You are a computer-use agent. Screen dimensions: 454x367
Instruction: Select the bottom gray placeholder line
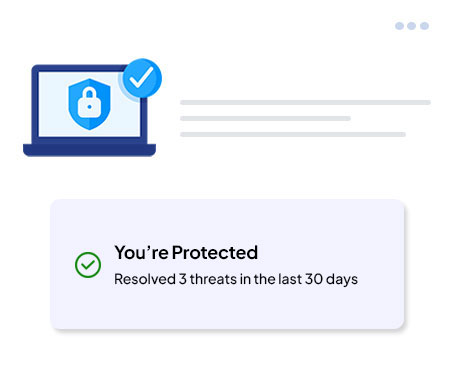pos(293,134)
